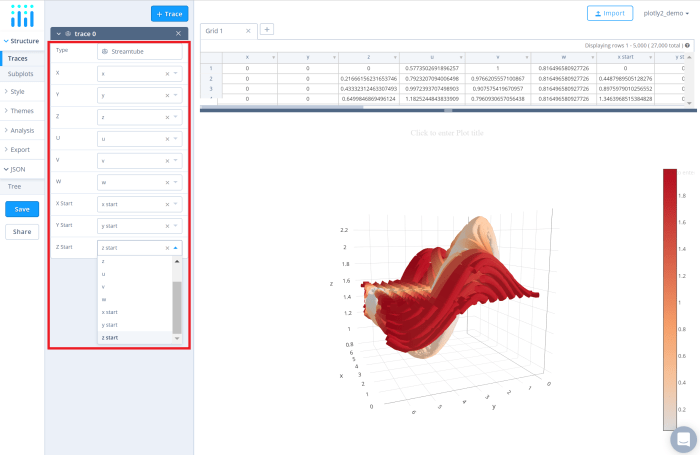This screenshot has height=455, width=700.
Task: Click the dropdown list's up scroll arrow
Action: 177,261
